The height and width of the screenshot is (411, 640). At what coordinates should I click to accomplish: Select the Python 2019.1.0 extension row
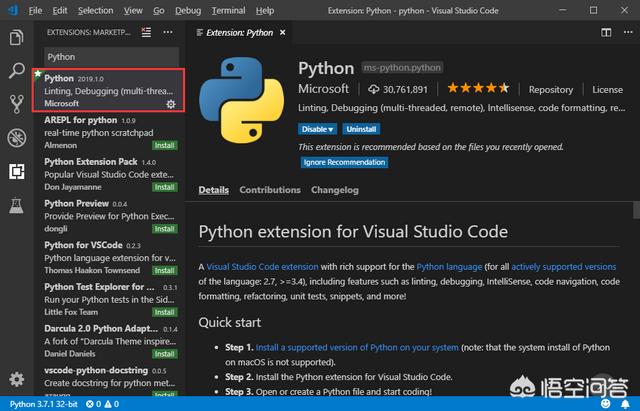(109, 90)
